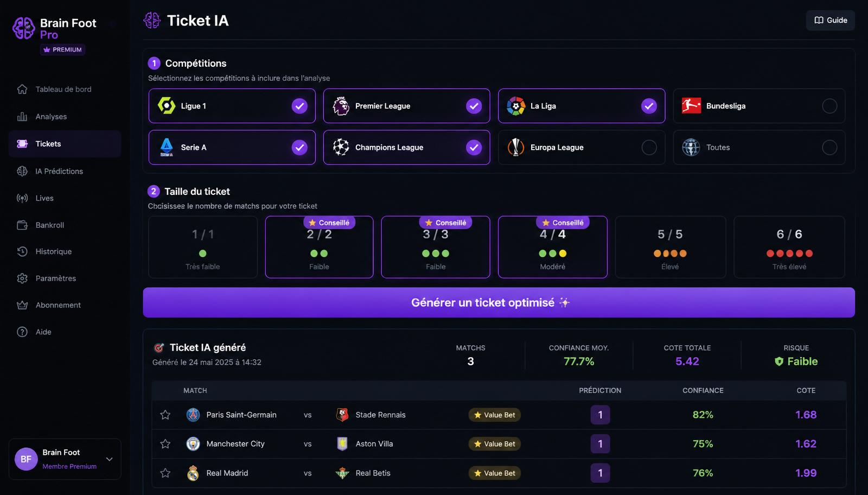Click the 77.7% confiance moyenne value
868x495 pixels.
pyautogui.click(x=579, y=361)
